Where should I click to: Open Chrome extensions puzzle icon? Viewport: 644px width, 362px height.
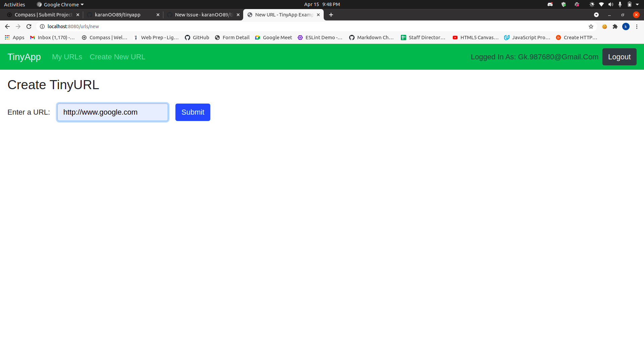coord(615,26)
